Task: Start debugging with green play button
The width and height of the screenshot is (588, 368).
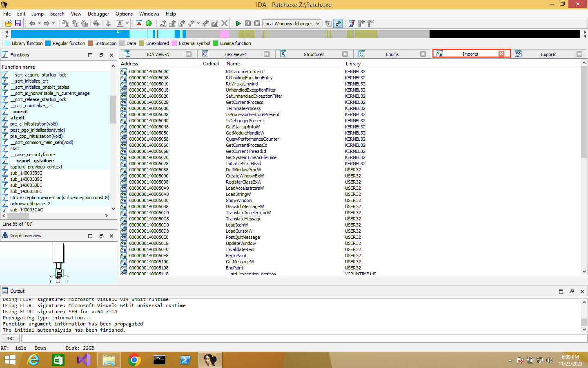Action: pyautogui.click(x=238, y=23)
